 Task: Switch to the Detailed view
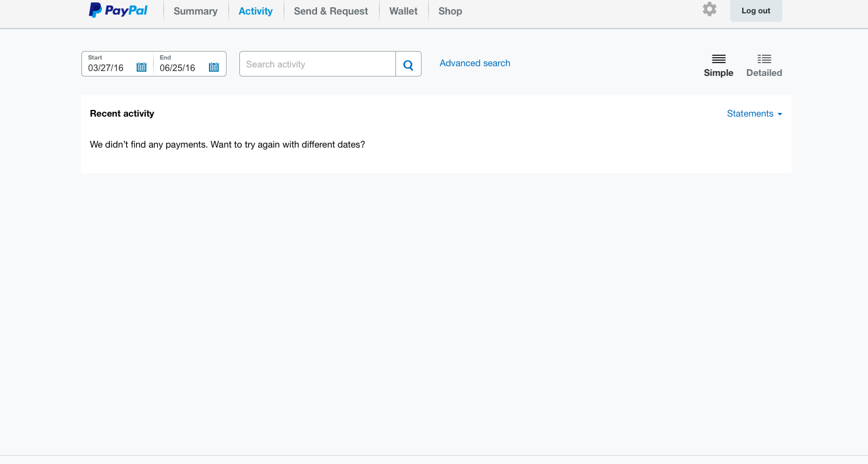tap(764, 66)
